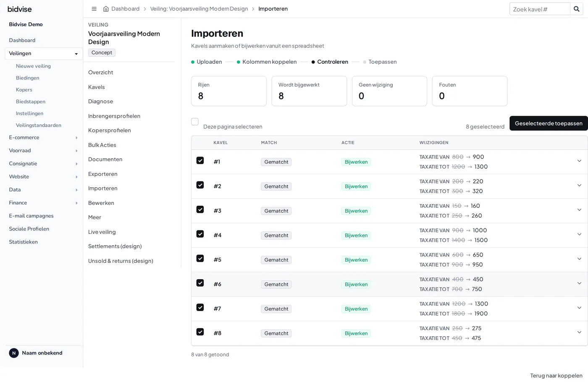Click the user avatar N icon
This screenshot has width=588, height=382.
coord(14,353)
